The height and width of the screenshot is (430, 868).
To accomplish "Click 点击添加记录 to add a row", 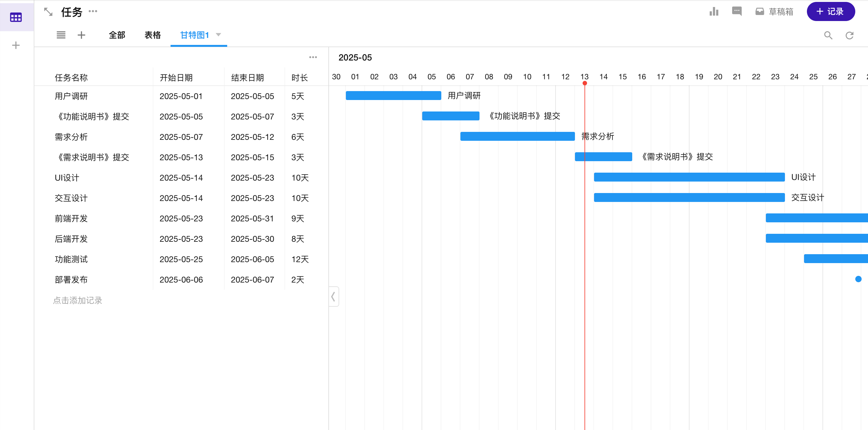I will pyautogui.click(x=78, y=300).
